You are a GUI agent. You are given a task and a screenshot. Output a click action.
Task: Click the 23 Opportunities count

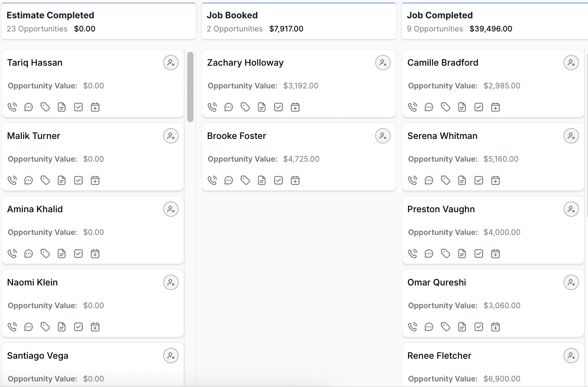tap(37, 29)
